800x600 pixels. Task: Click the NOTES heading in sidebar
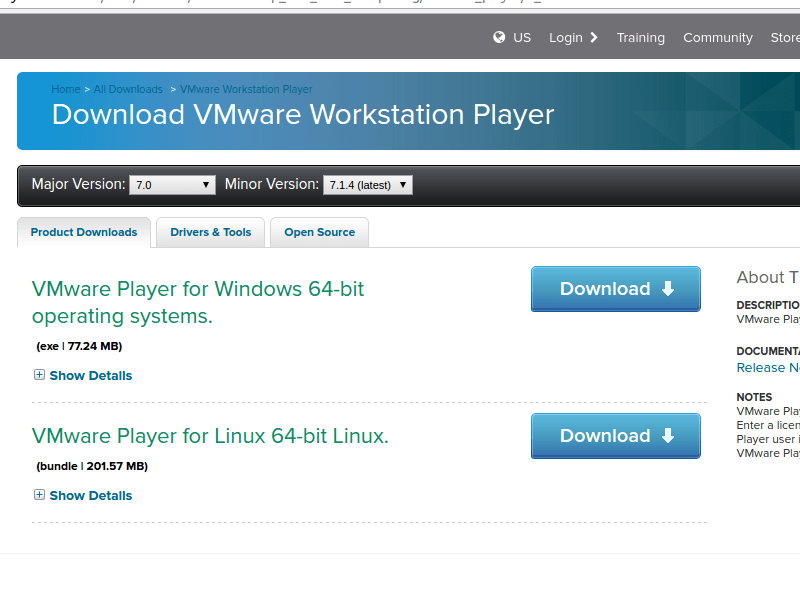click(x=754, y=397)
